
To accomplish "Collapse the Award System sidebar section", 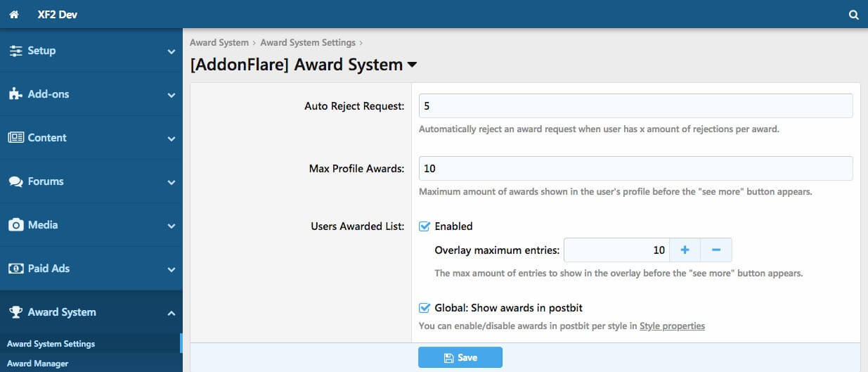I will [x=171, y=313].
